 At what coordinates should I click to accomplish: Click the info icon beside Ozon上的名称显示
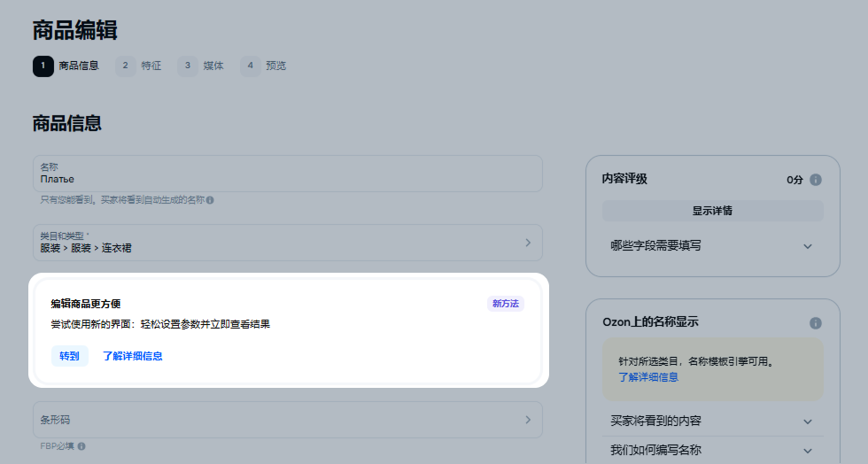[x=816, y=323]
